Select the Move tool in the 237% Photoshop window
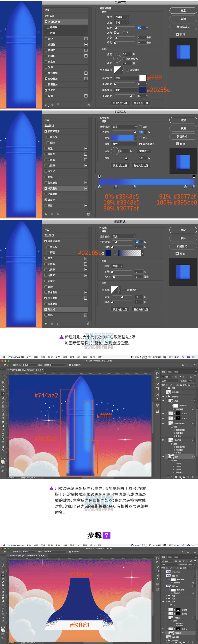The width and height of the screenshot is (198, 644). [3, 374]
